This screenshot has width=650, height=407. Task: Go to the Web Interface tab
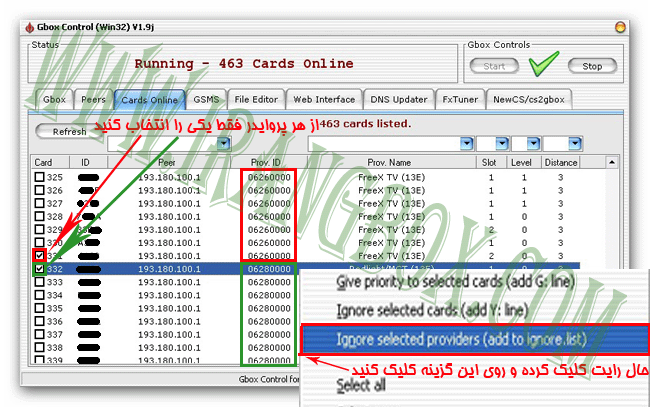[x=324, y=99]
